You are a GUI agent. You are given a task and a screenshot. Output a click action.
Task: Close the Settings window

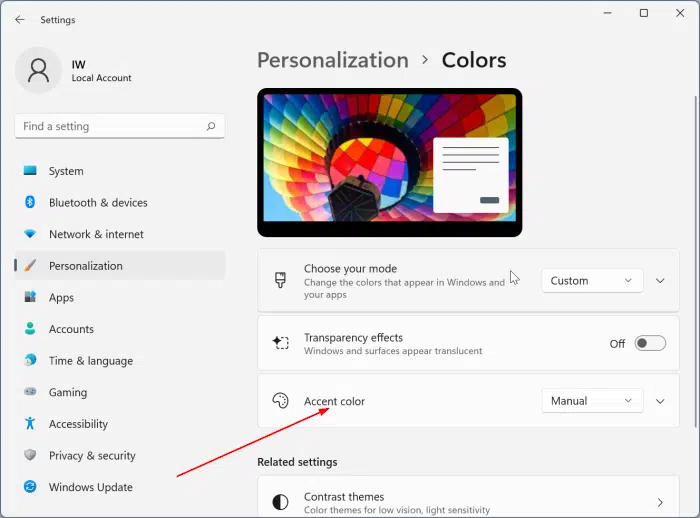tap(680, 13)
